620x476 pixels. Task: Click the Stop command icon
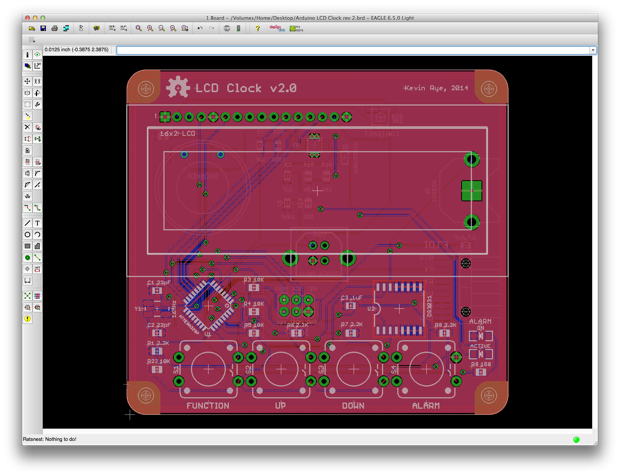point(227,28)
